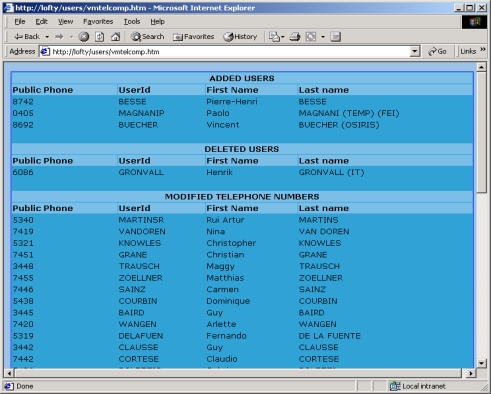Stop page loading with Stop icon

click(84, 37)
